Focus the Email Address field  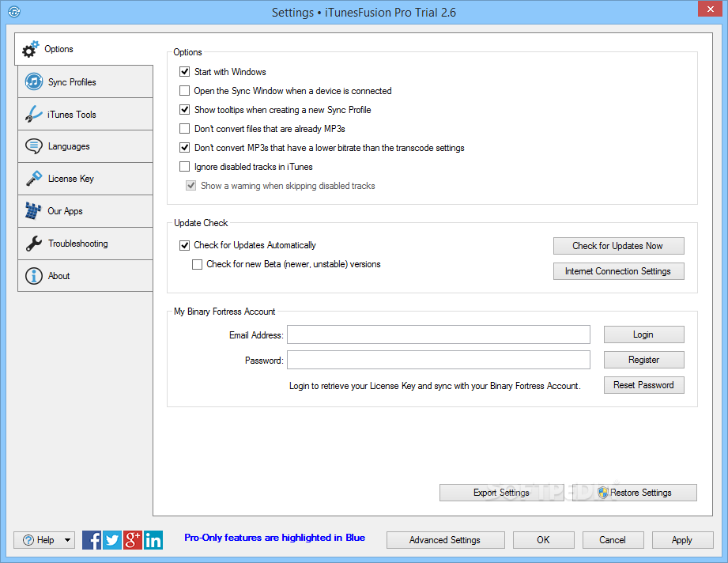pos(438,334)
